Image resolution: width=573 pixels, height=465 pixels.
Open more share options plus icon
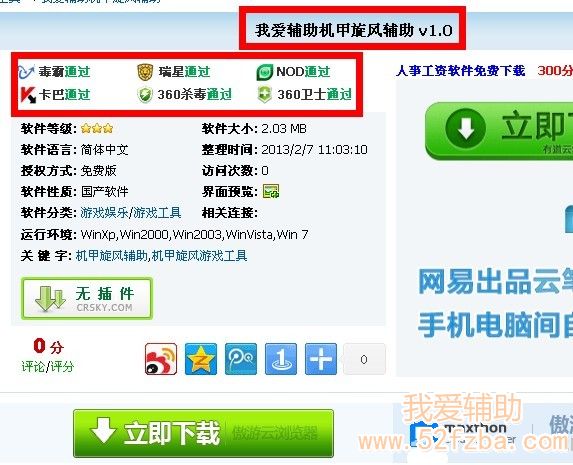click(321, 359)
